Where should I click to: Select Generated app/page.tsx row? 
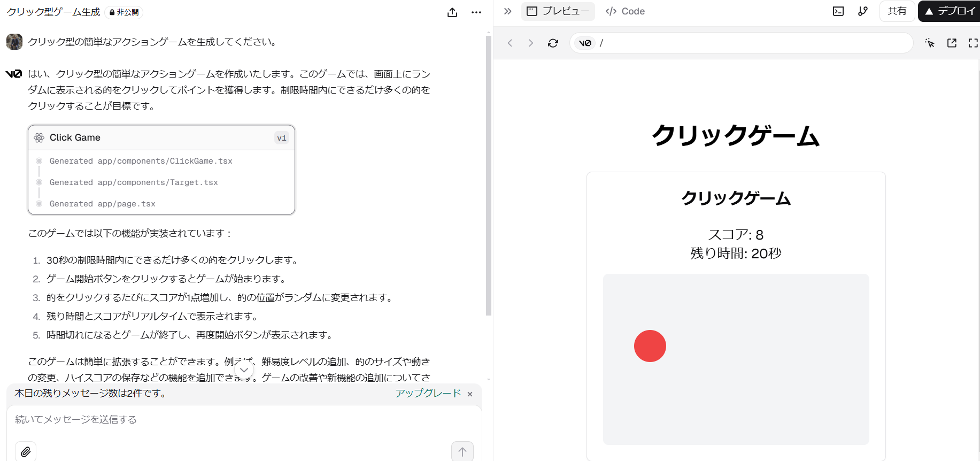(x=103, y=204)
